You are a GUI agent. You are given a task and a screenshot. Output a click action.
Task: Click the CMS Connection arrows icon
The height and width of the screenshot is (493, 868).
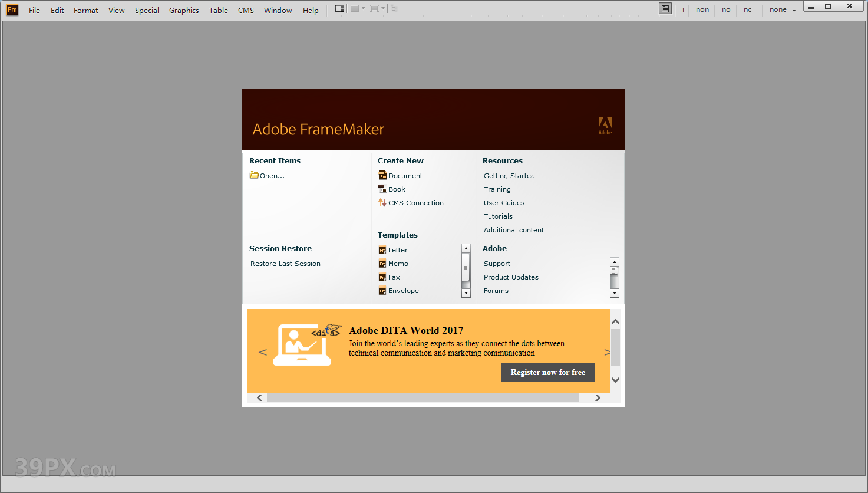(x=382, y=203)
